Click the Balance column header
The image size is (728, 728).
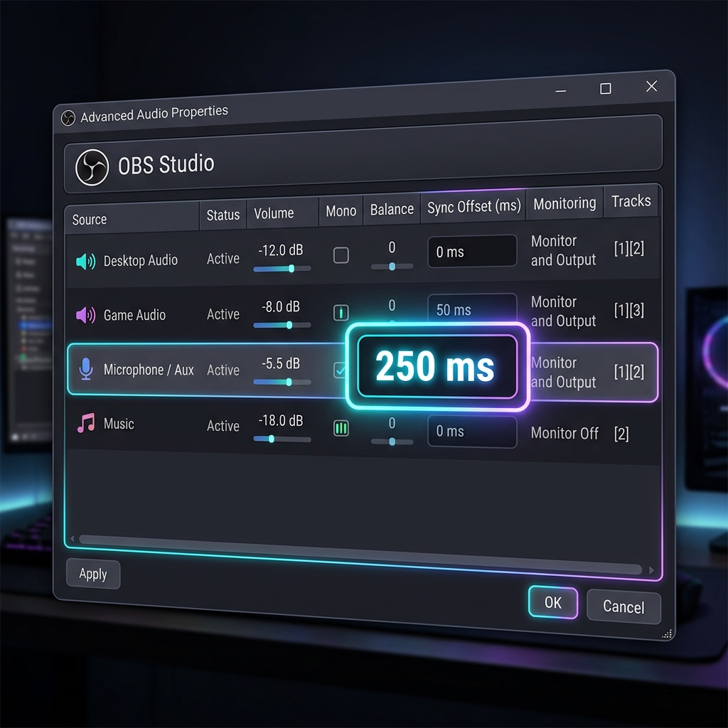[x=392, y=209]
